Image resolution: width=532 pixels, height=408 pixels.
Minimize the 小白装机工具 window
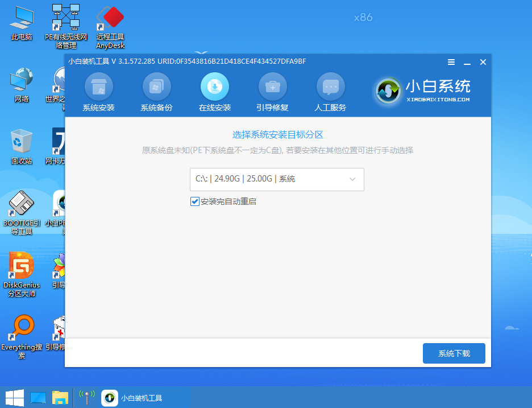(467, 63)
